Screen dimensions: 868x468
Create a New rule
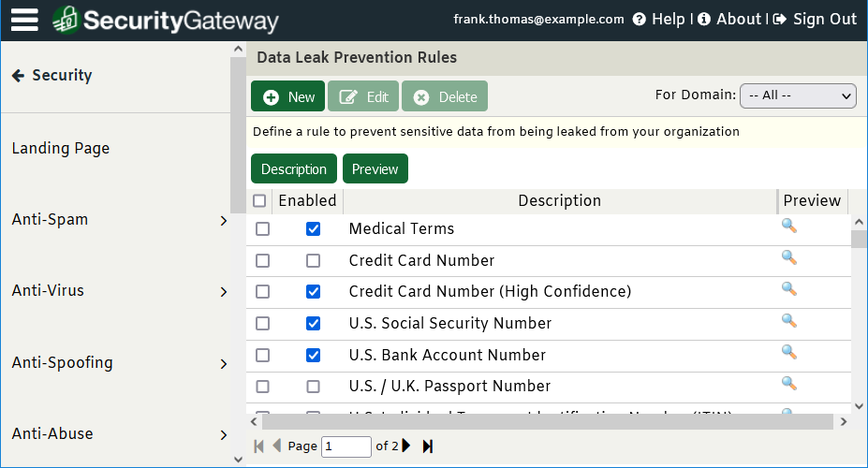pyautogui.click(x=287, y=96)
